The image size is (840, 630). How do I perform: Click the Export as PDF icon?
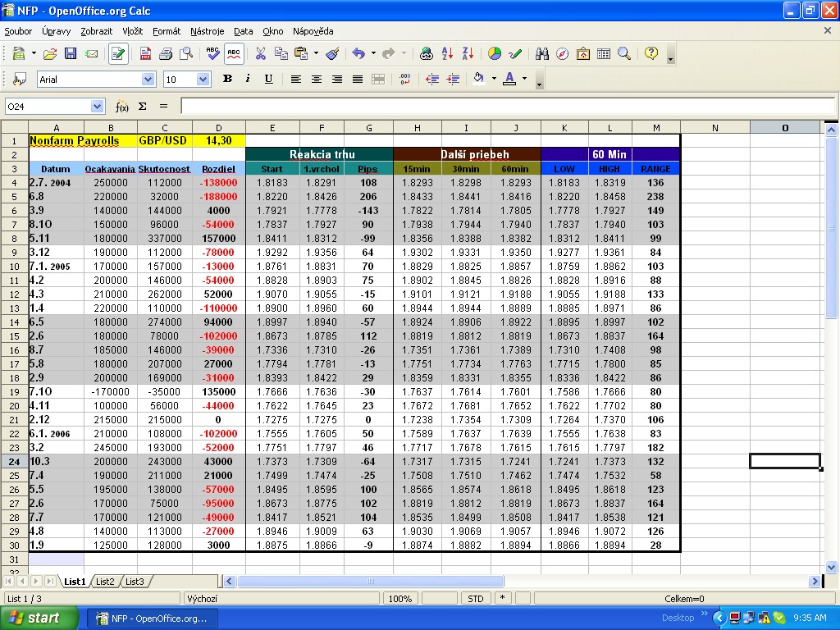click(145, 54)
